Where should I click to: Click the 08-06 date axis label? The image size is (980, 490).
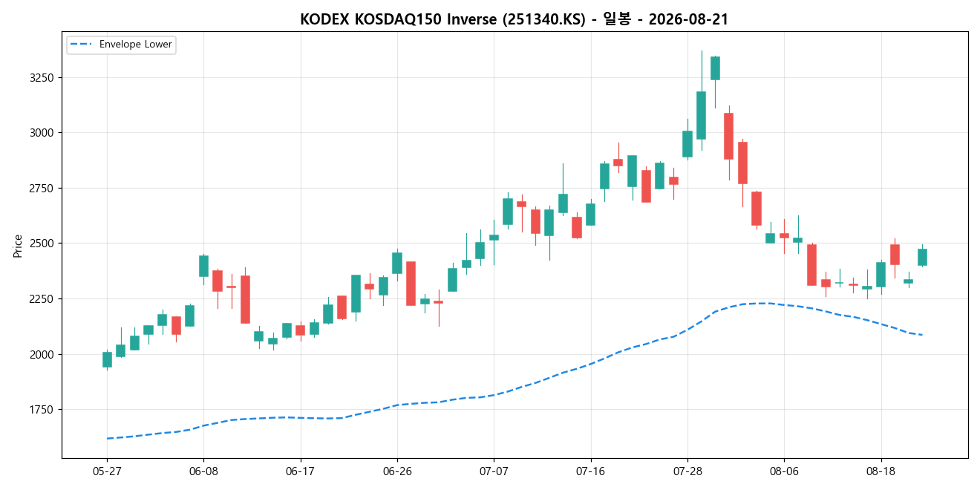(x=784, y=471)
